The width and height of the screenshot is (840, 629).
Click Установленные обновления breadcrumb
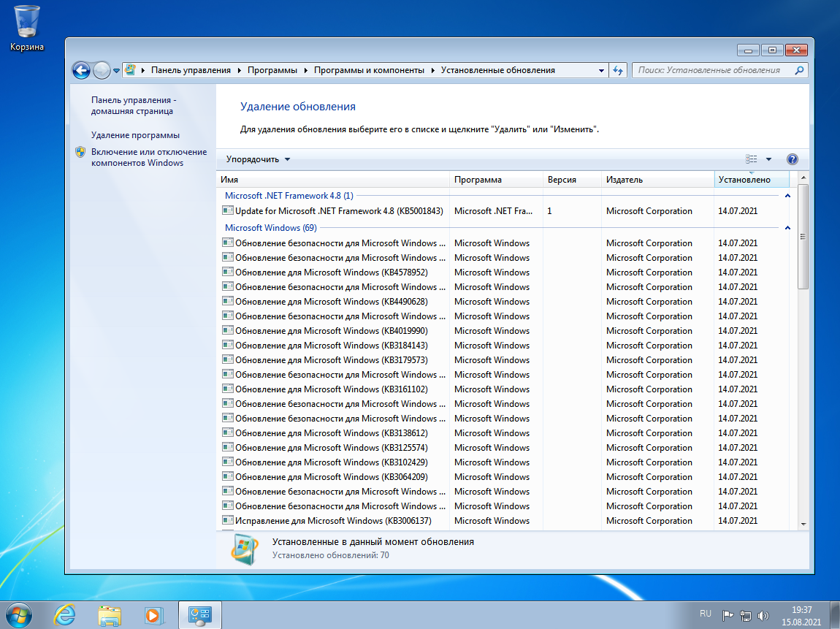pos(497,70)
